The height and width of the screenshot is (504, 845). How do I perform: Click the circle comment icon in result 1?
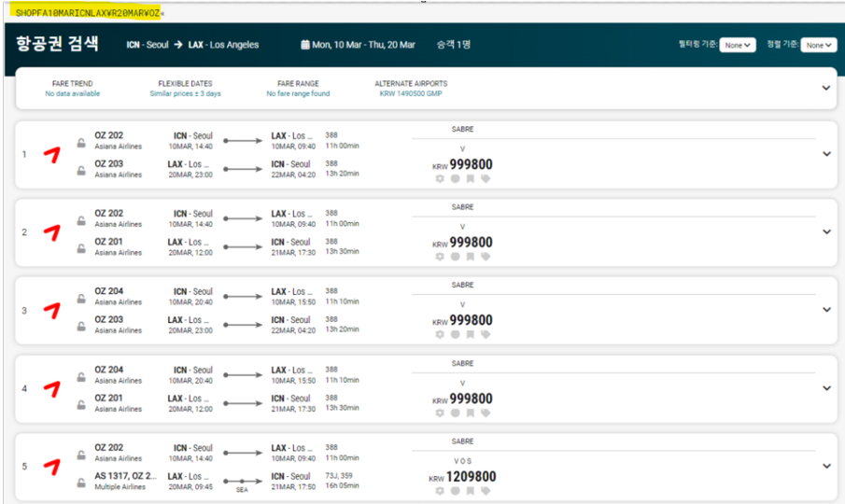(456, 179)
